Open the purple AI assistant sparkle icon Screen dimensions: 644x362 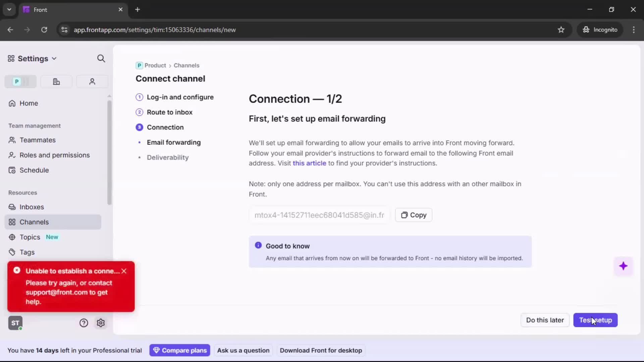(x=624, y=266)
